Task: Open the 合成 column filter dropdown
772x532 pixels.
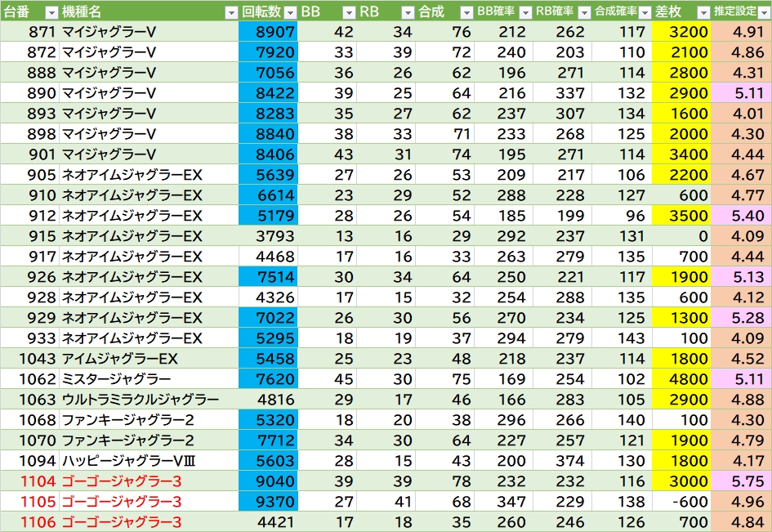Action: 466,12
